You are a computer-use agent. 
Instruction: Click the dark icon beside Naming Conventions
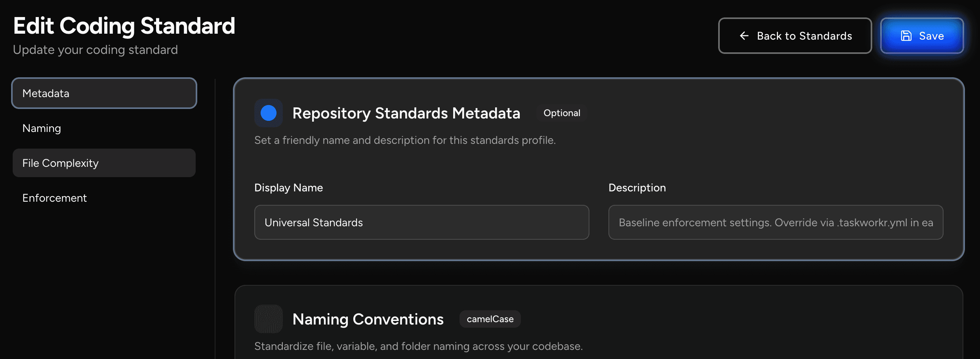269,319
